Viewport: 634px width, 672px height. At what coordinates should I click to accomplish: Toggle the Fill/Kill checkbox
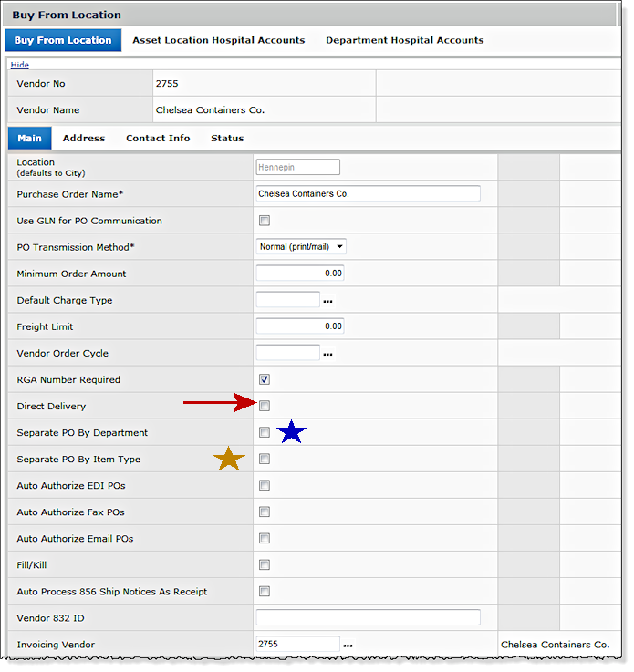click(x=265, y=564)
